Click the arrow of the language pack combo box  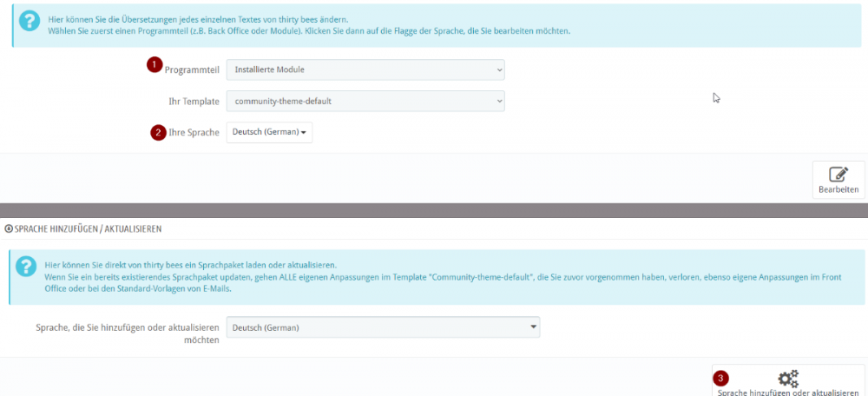pyautogui.click(x=532, y=327)
